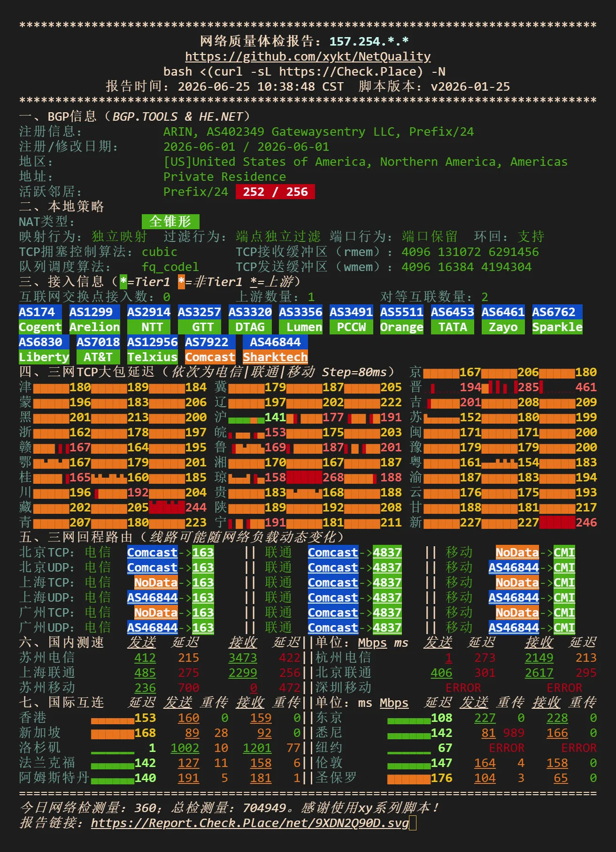Image resolution: width=616 pixels, height=852 pixels.
Task: Click AS46844 in the 广州UDP 移动 route
Action: (x=514, y=627)
